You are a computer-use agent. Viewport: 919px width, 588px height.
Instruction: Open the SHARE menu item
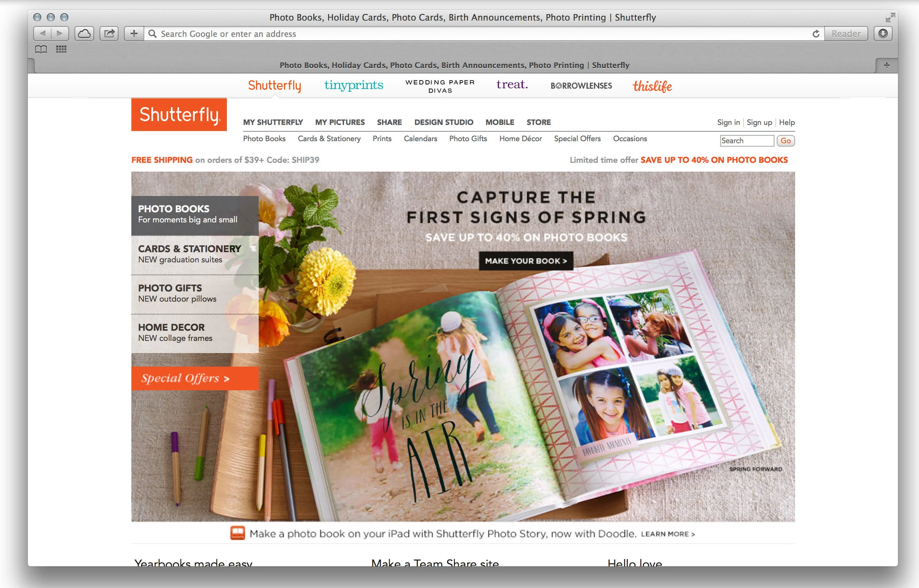389,122
